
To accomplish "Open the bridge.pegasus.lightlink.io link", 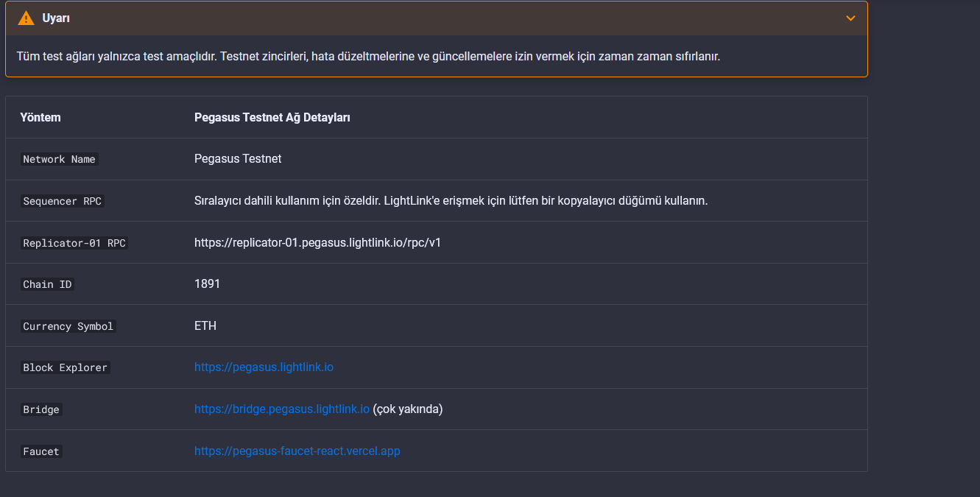I will pyautogui.click(x=282, y=409).
